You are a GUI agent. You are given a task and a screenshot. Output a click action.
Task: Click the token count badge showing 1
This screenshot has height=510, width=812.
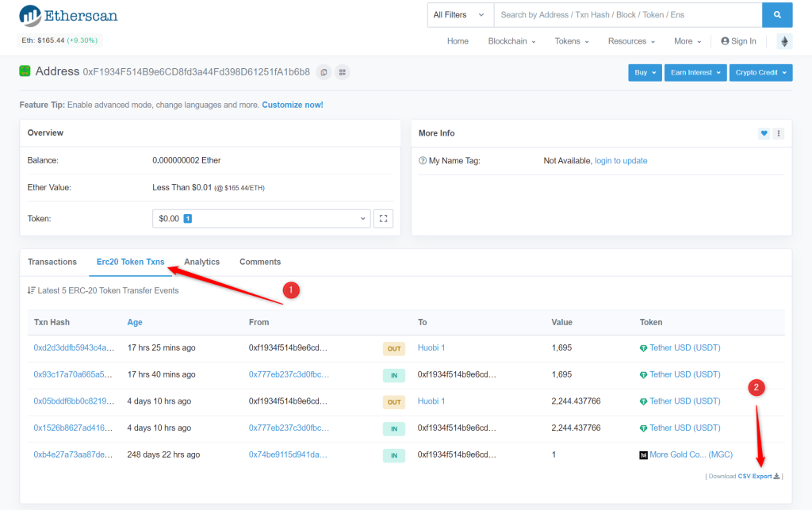(x=187, y=218)
